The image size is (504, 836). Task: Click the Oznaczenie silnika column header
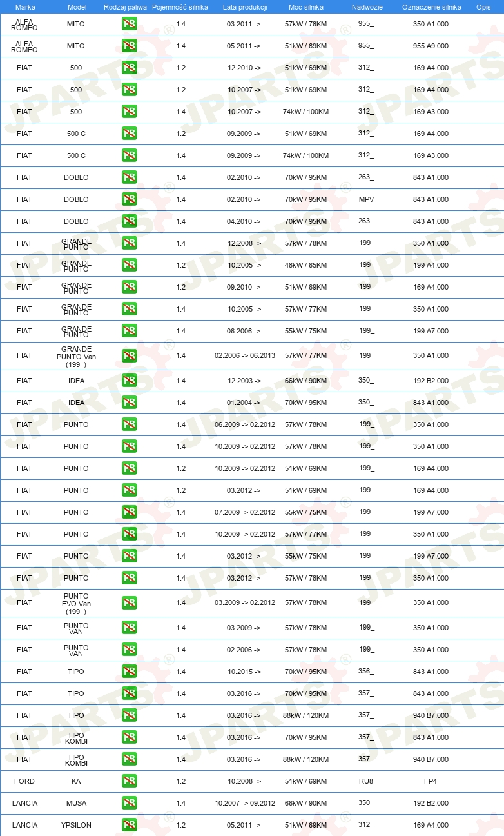coord(431,7)
